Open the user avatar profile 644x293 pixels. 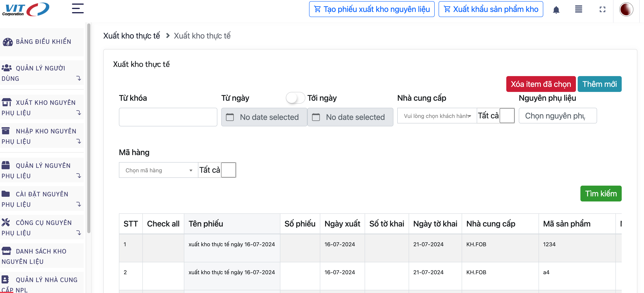626,10
